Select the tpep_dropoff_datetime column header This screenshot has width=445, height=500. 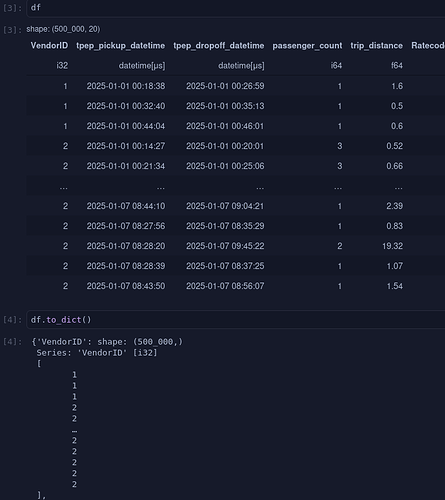pyautogui.click(x=219, y=46)
